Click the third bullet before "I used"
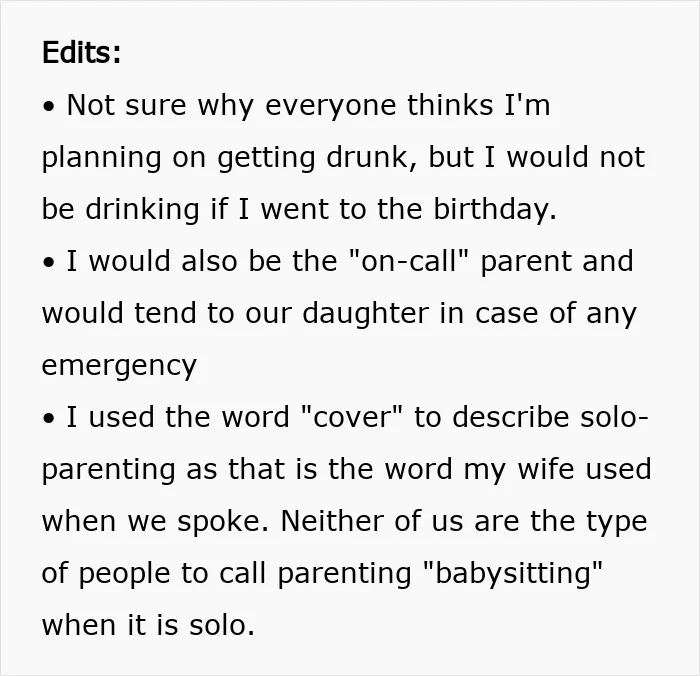 point(49,419)
